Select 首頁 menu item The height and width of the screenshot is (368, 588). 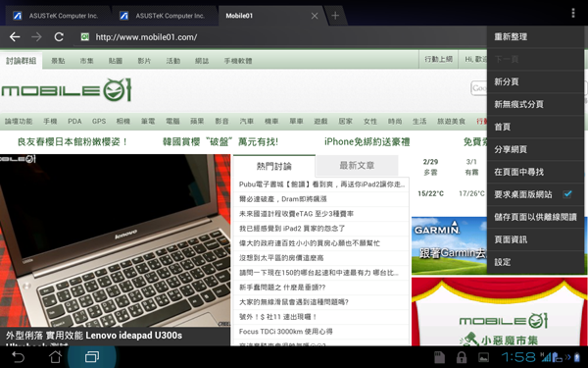coord(535,127)
